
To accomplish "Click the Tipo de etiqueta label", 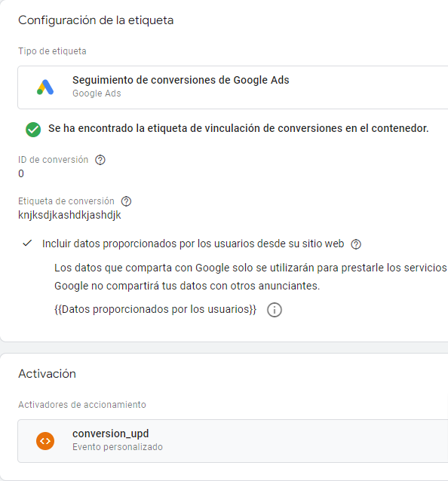I will point(52,51).
